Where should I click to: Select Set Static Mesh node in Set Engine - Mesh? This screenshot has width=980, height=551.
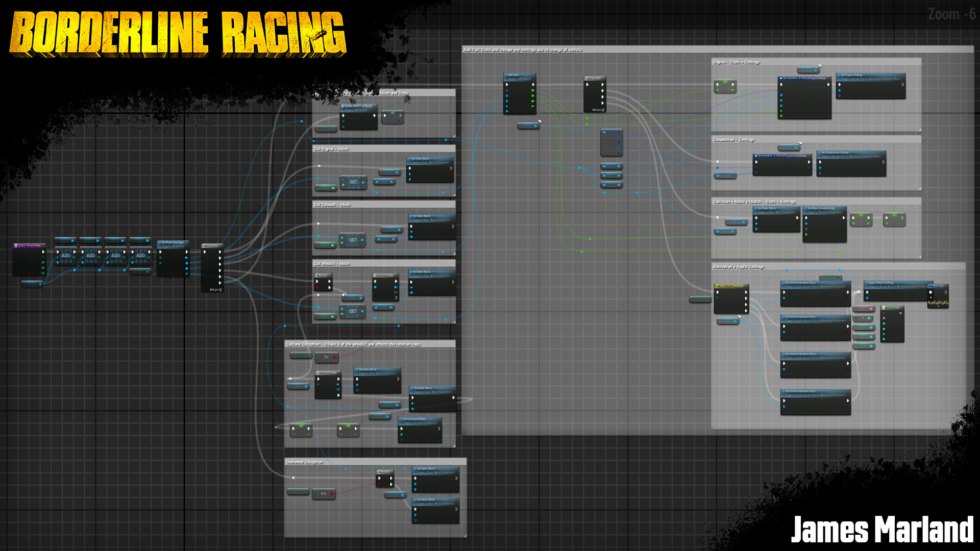pyautogui.click(x=430, y=169)
